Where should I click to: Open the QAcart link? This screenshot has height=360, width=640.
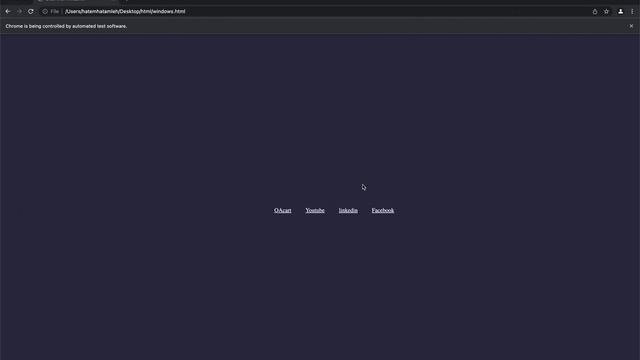(282, 210)
